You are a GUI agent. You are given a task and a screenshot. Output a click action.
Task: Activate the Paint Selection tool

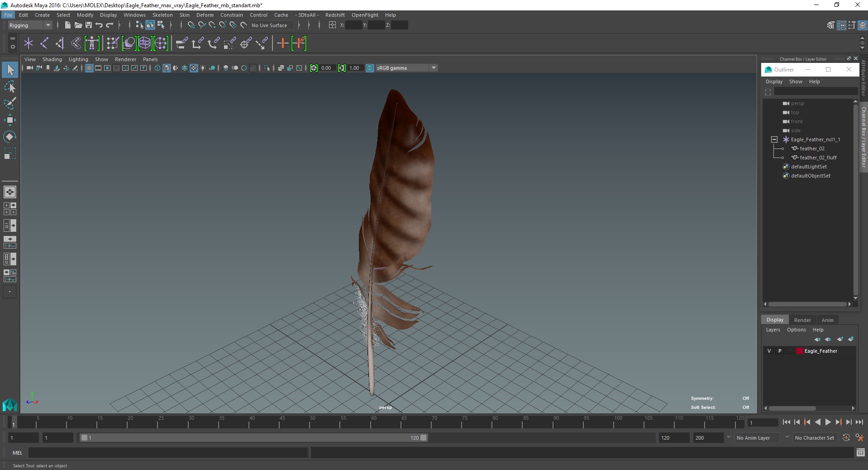click(x=10, y=103)
